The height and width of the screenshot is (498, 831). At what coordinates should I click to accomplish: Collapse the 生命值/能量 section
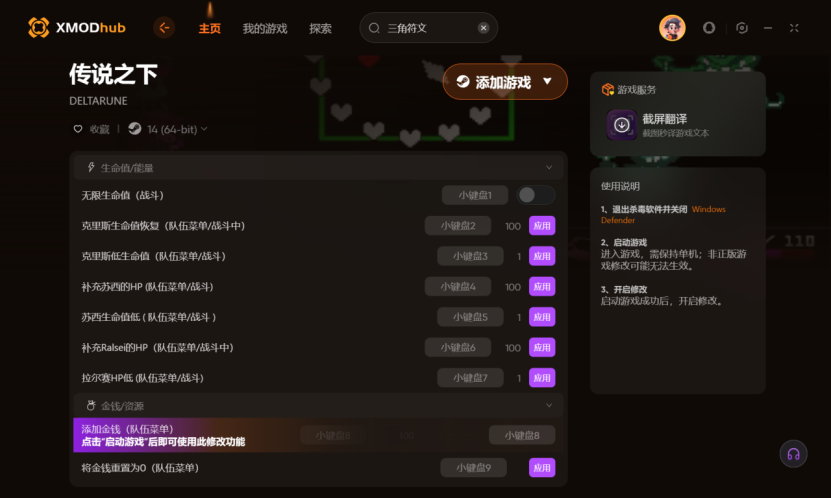click(549, 167)
